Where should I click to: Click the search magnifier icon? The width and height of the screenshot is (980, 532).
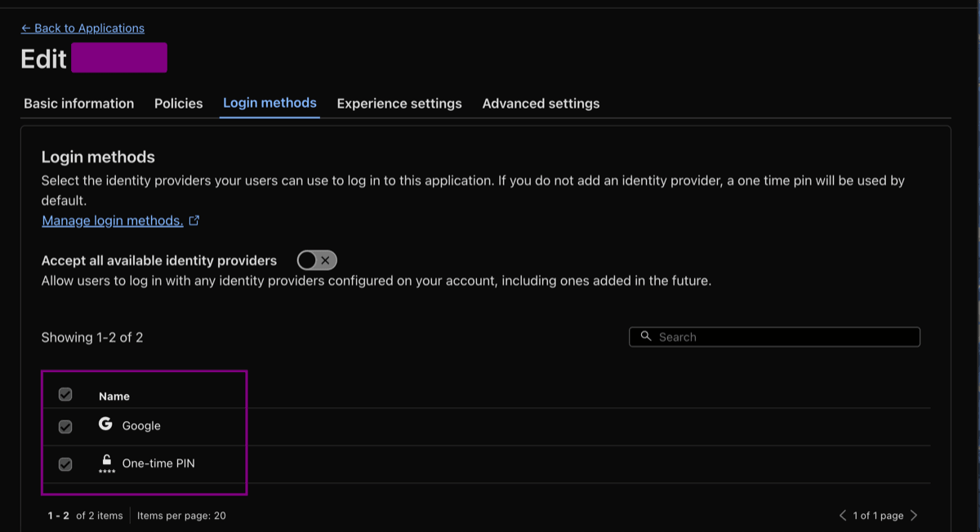pos(645,336)
